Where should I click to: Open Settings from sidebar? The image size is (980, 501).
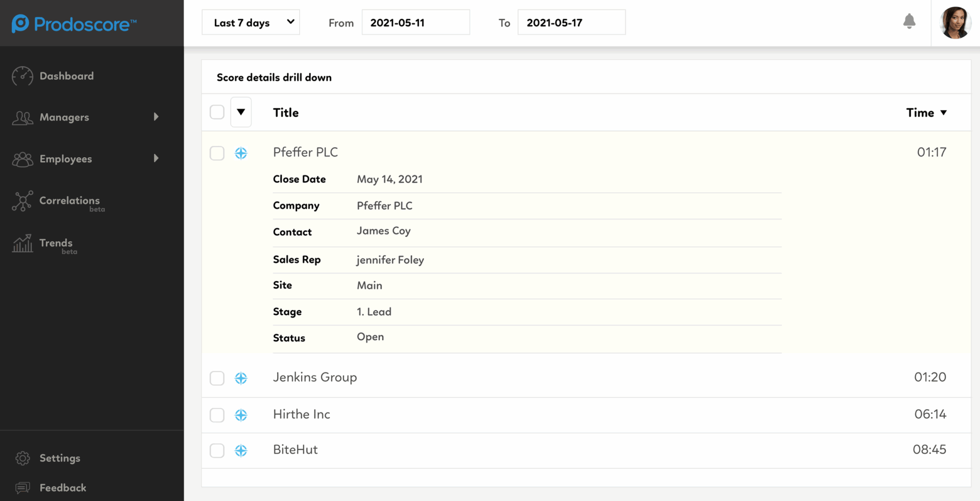pyautogui.click(x=60, y=458)
